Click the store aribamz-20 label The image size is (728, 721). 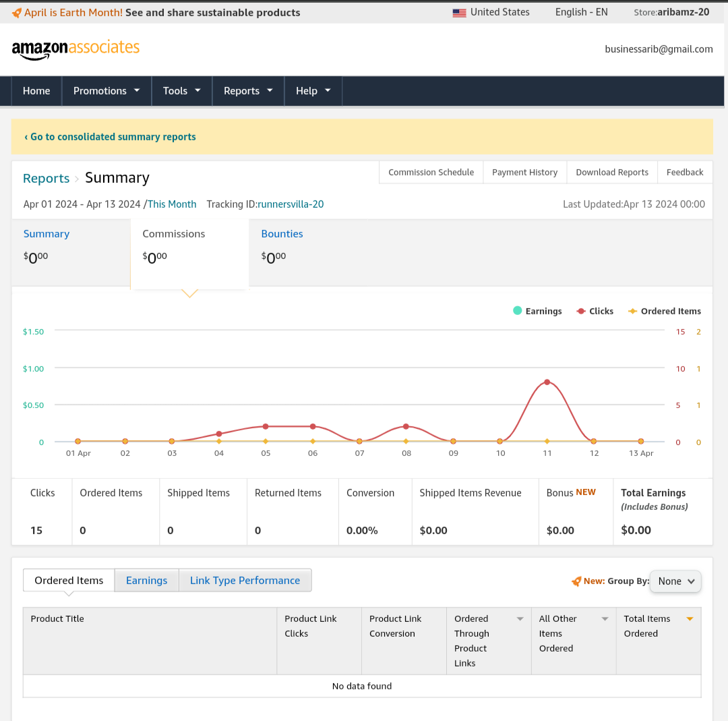pyautogui.click(x=671, y=13)
